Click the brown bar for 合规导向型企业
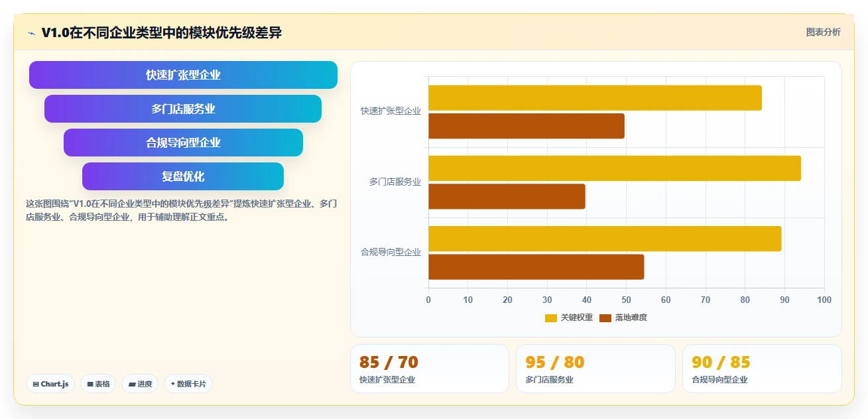This screenshot has height=419, width=868. (x=536, y=267)
